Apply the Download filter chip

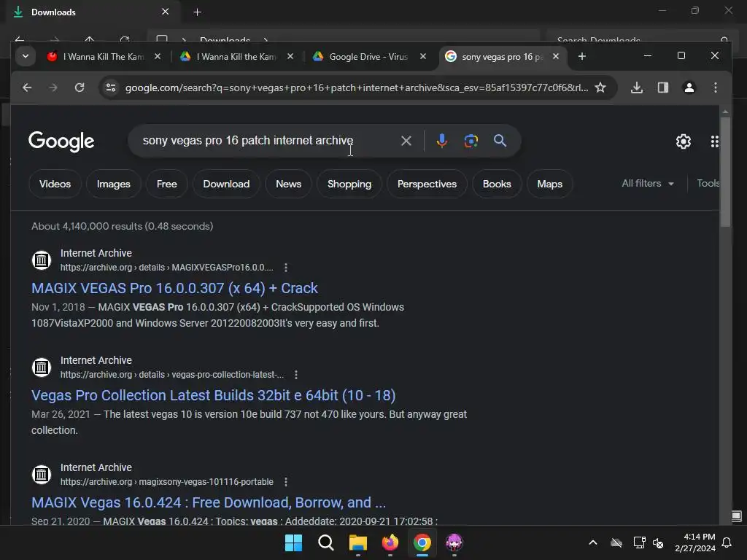click(226, 184)
